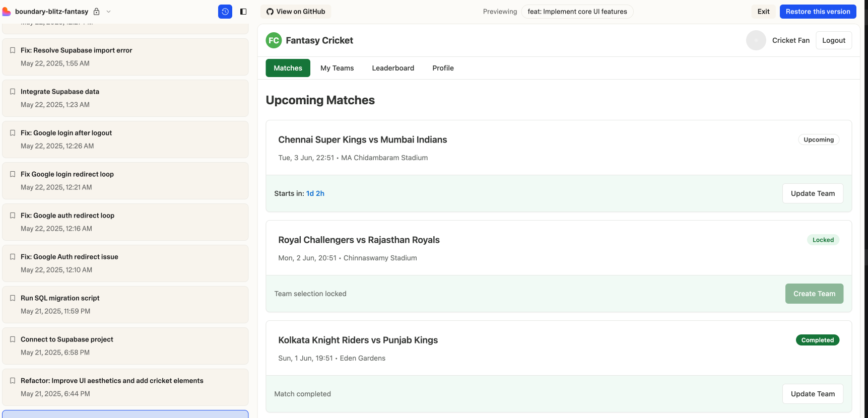This screenshot has height=418, width=868.
Task: Click the Match completed text
Action: 302,394
